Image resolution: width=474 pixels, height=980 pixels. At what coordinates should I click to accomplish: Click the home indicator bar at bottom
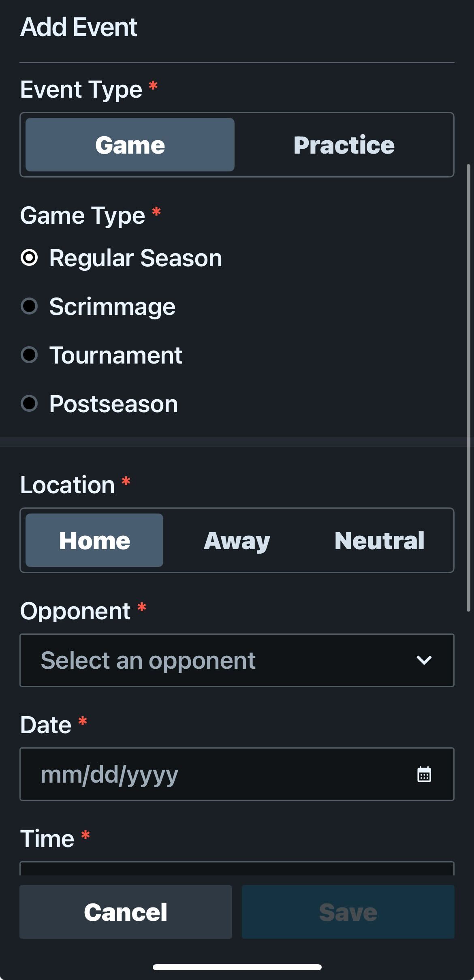point(237,967)
